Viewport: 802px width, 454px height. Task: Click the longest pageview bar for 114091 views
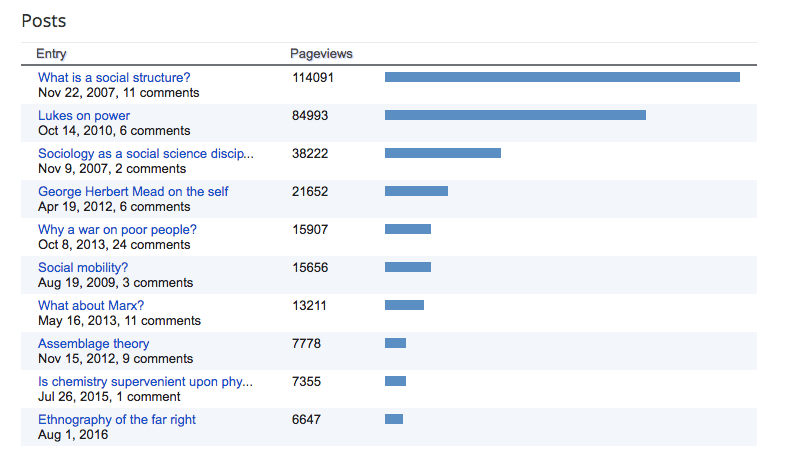click(x=562, y=77)
